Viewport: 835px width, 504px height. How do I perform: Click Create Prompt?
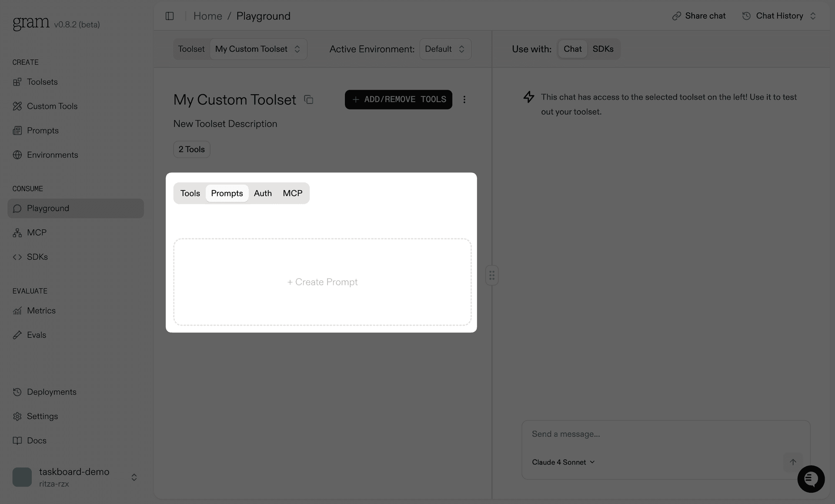tap(322, 282)
